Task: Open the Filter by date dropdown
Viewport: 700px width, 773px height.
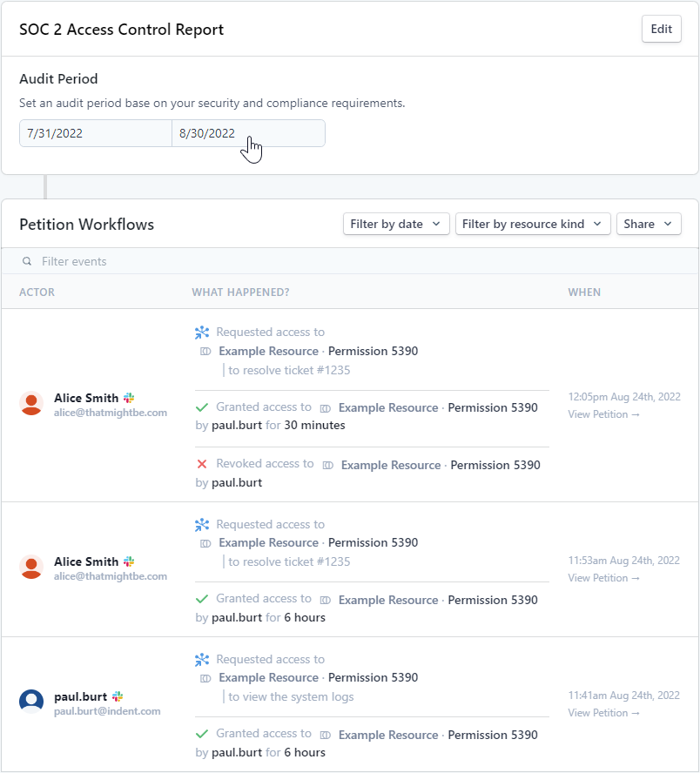Action: [396, 224]
